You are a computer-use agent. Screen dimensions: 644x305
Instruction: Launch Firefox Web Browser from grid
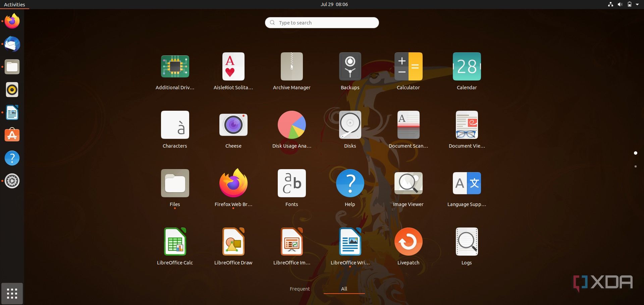233,183
